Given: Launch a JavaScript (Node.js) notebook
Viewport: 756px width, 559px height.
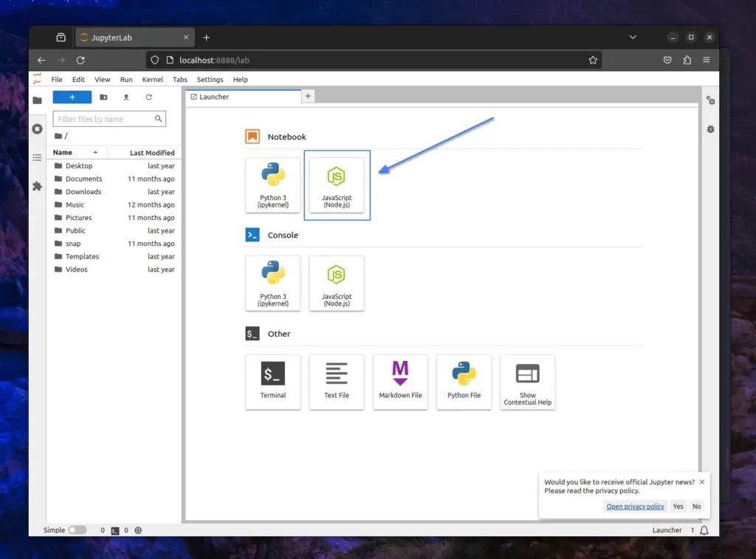Looking at the screenshot, I should (x=337, y=185).
